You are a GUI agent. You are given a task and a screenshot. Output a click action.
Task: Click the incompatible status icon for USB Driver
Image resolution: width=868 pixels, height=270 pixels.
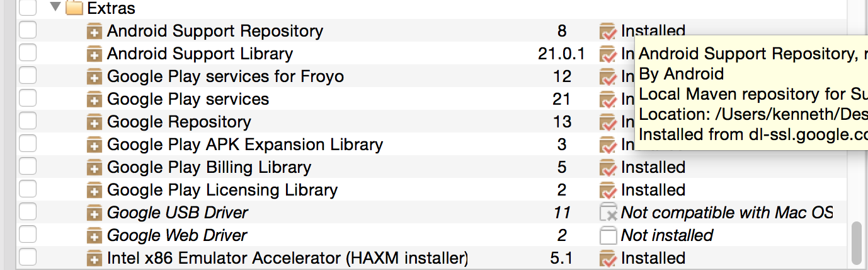[x=607, y=213]
